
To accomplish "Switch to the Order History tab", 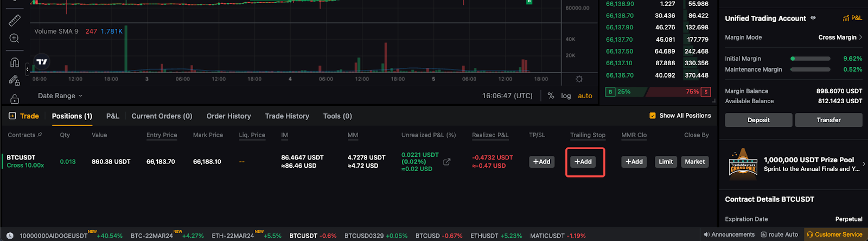I will (x=228, y=116).
